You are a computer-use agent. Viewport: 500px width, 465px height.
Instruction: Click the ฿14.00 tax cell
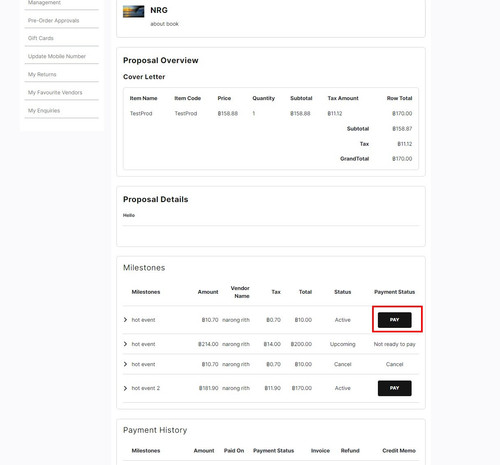(x=272, y=344)
